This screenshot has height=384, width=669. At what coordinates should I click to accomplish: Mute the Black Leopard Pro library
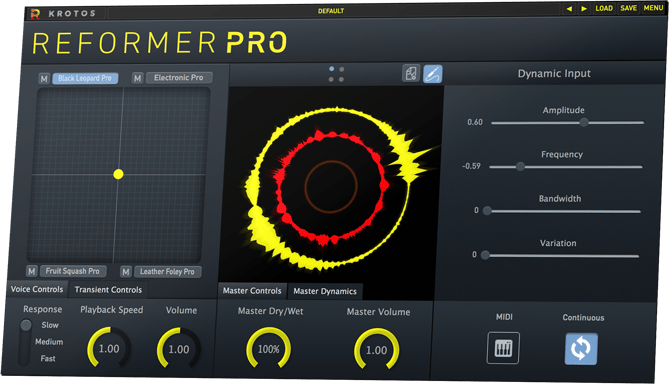click(x=44, y=79)
